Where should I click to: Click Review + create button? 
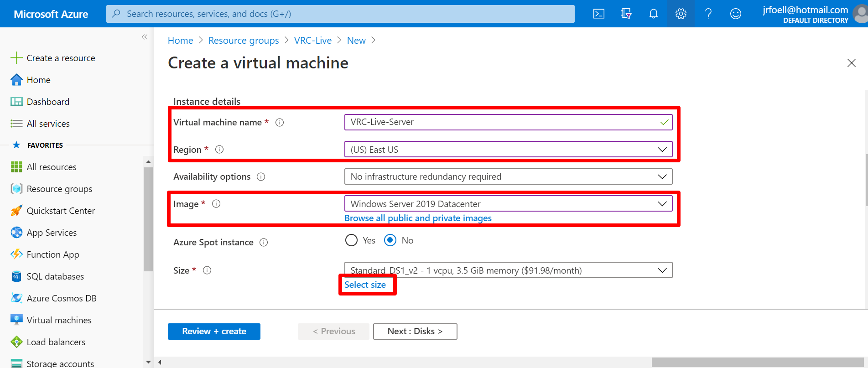click(x=214, y=332)
